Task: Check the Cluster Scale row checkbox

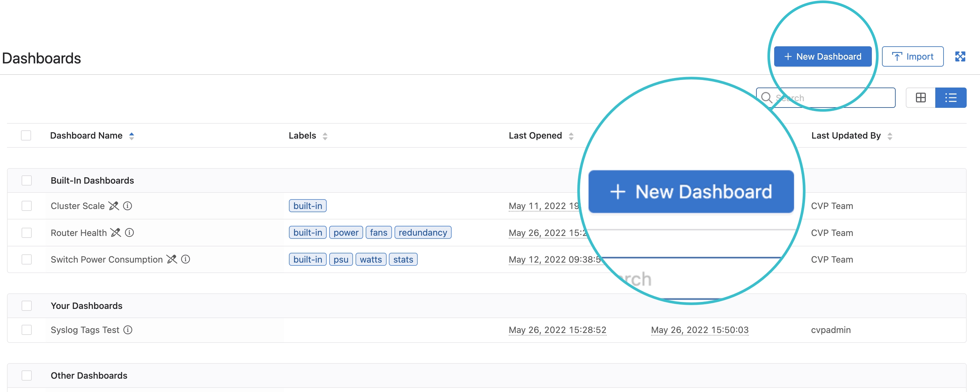Action: tap(27, 206)
